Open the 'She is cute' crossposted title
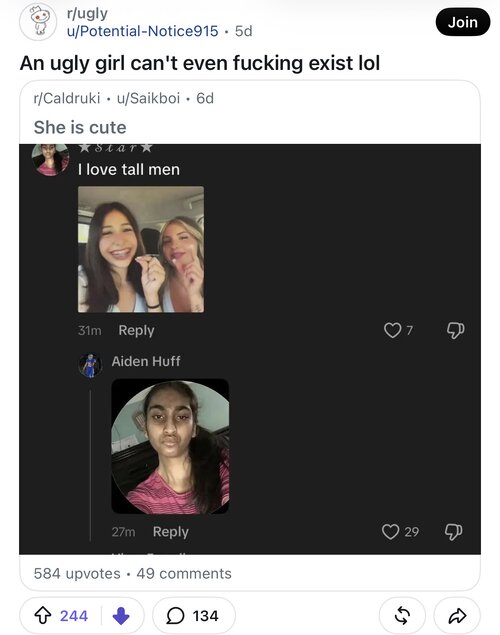 coord(80,127)
